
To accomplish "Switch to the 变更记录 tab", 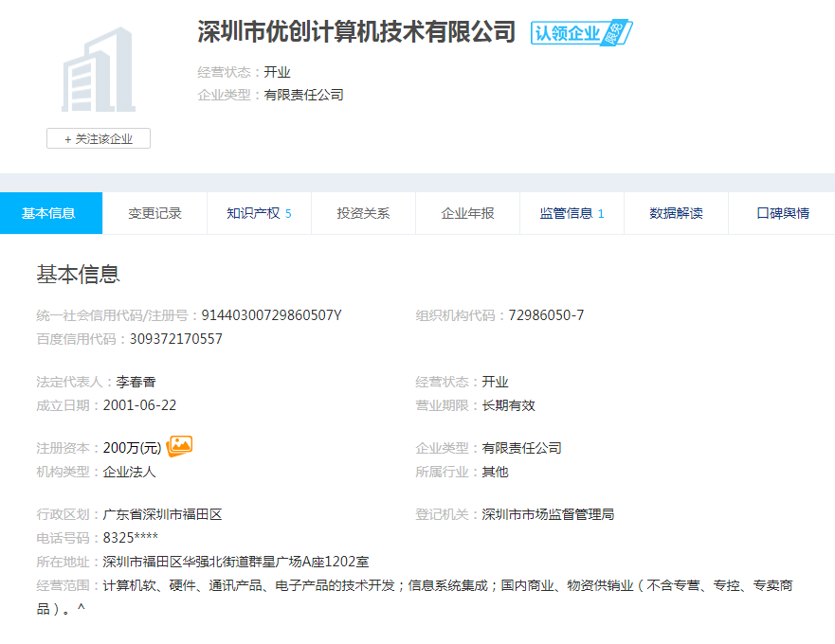I will (x=154, y=213).
